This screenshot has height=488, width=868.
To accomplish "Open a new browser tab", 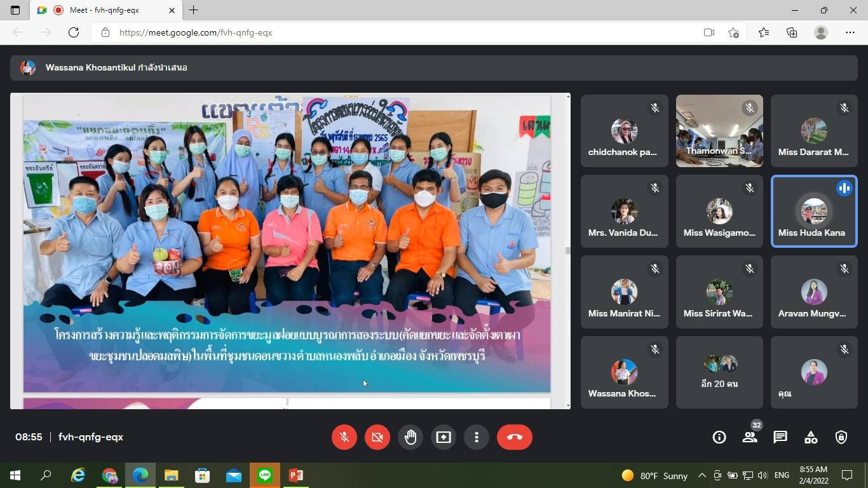I will point(194,10).
